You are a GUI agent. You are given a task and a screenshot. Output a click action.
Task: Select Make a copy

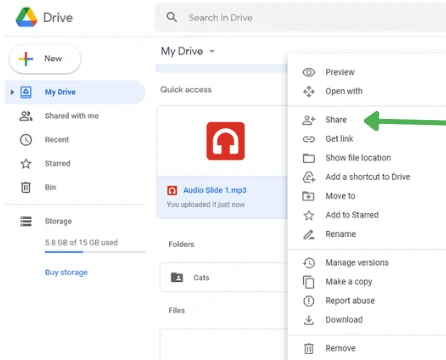(x=349, y=282)
